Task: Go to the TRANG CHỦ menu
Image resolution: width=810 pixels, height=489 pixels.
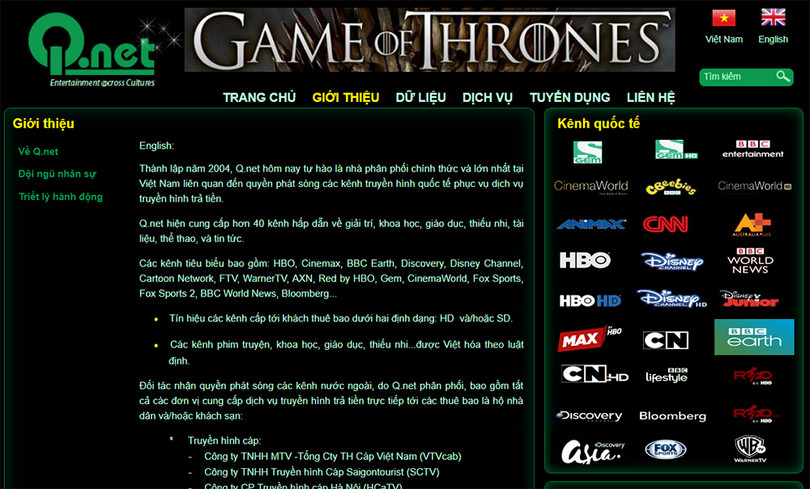Action: [259, 97]
